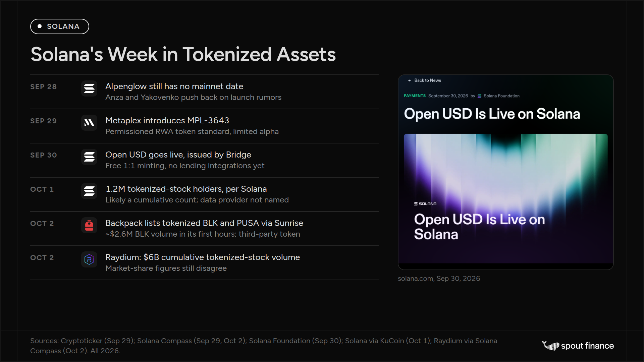
Task: Click the September 30, 2026 article date
Action: (448, 96)
